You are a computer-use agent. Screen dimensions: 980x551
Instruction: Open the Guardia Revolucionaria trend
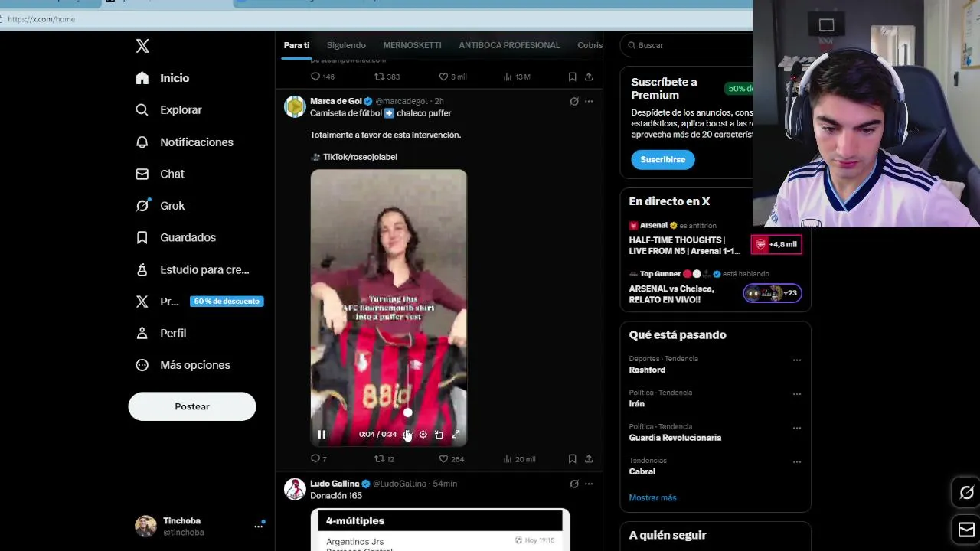pyautogui.click(x=675, y=438)
